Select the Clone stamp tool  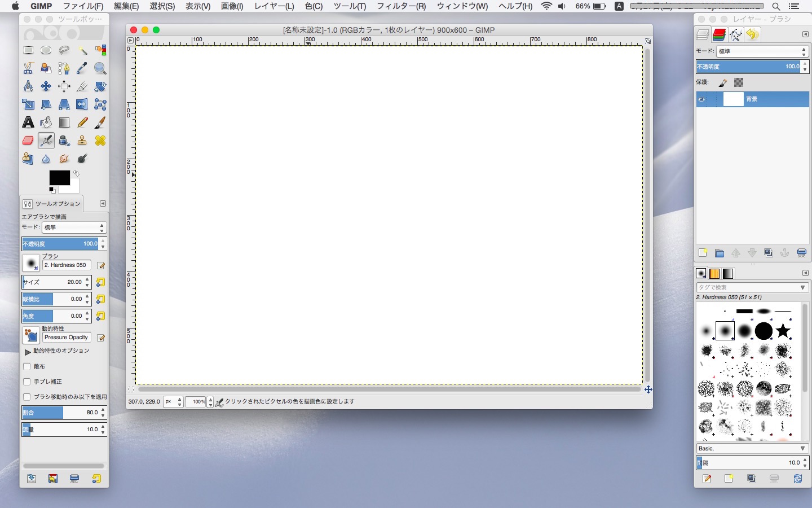click(82, 141)
